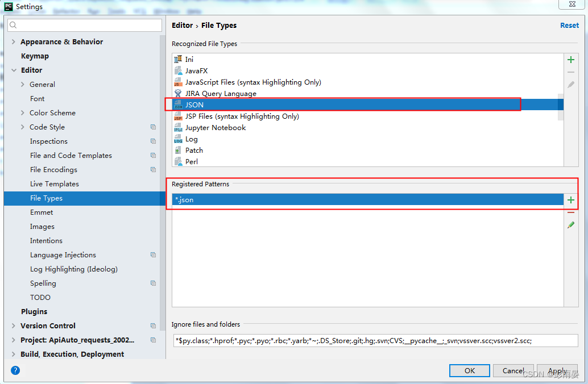The width and height of the screenshot is (588, 384).
Task: Open the Intentions settings page
Action: tap(46, 241)
